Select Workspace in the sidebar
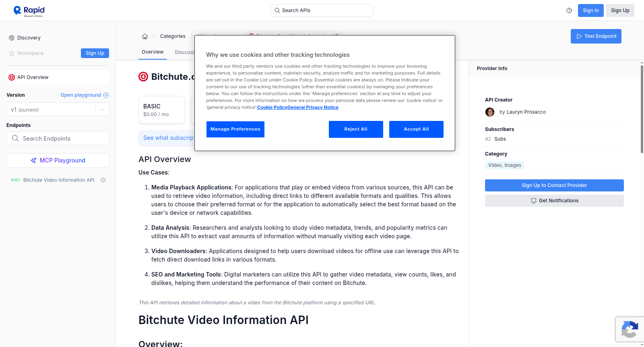The image size is (644, 347). click(x=30, y=53)
